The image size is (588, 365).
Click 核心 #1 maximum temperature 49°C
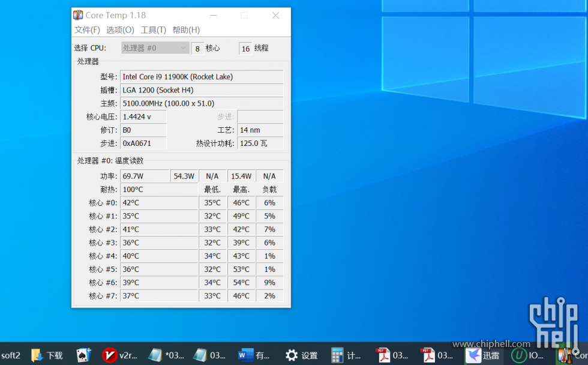(x=241, y=216)
